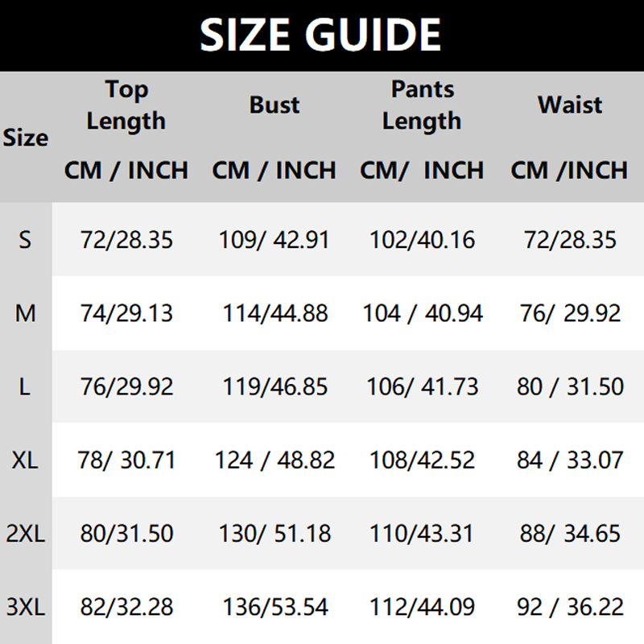Click the SIZE GUIDE title

(x=320, y=35)
